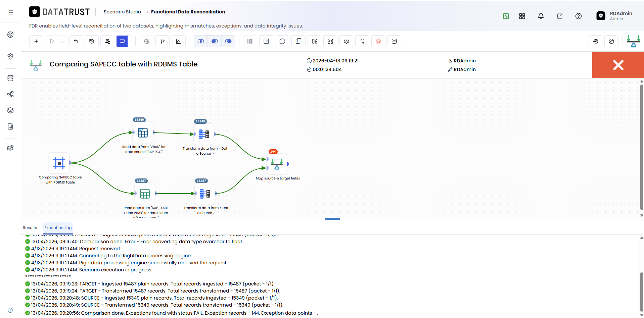Expand the run options dropdown arrow
Viewport: 644px width, 318px height.
click(x=63, y=41)
